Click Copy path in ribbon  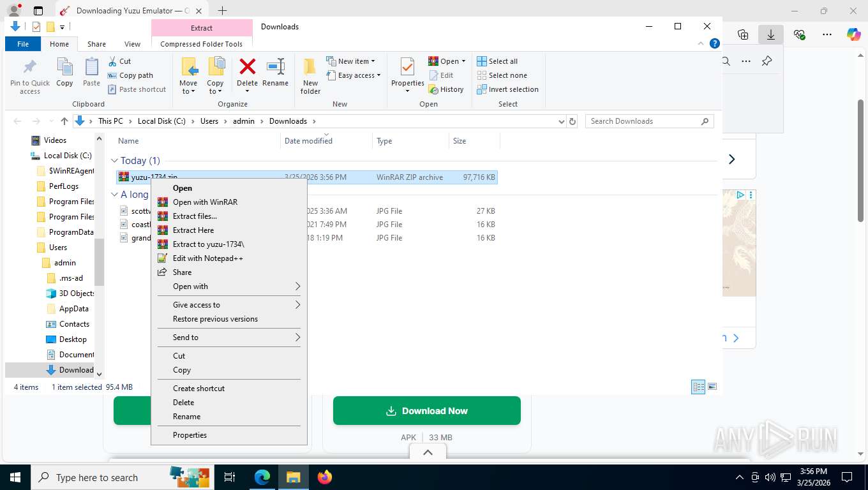point(130,75)
